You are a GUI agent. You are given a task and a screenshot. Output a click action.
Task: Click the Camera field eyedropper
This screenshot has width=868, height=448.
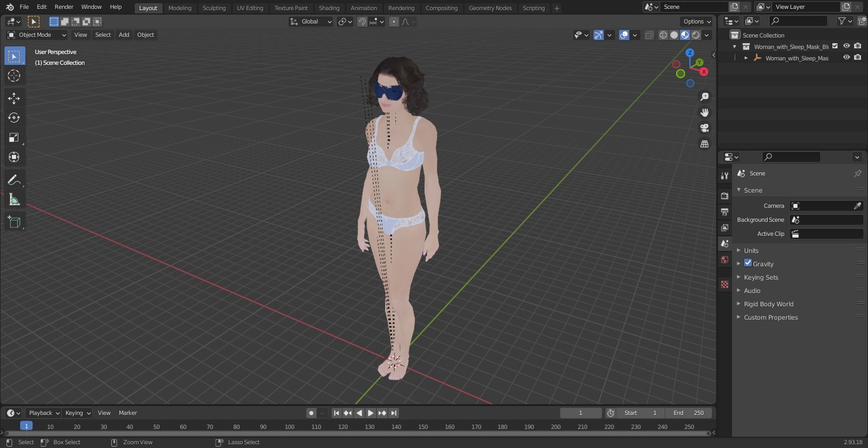(857, 206)
